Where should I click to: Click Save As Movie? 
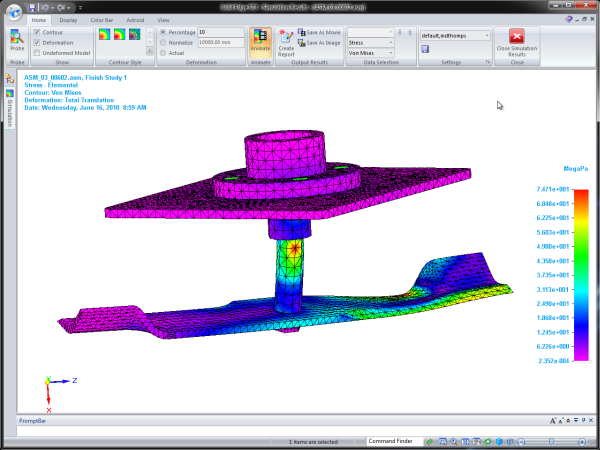point(320,32)
